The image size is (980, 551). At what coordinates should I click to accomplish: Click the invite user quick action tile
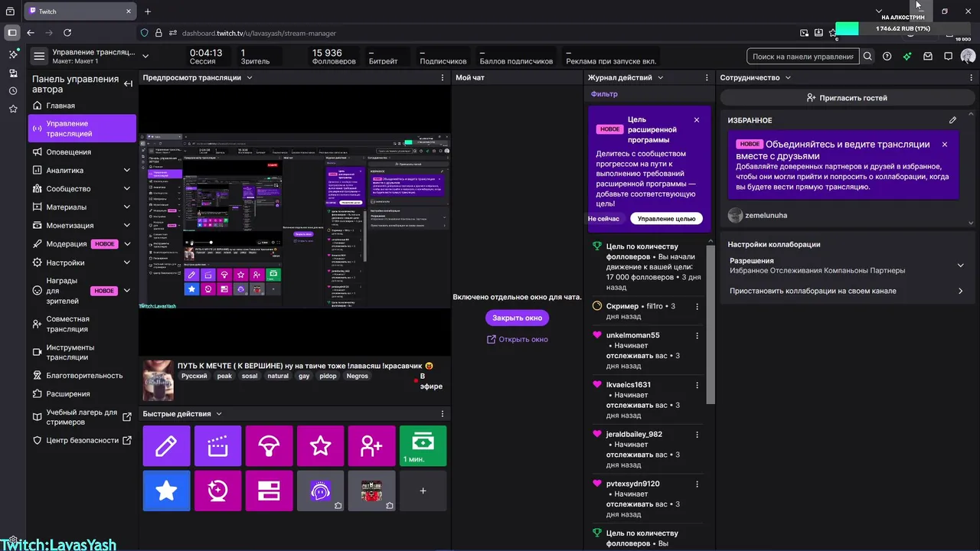click(x=371, y=446)
